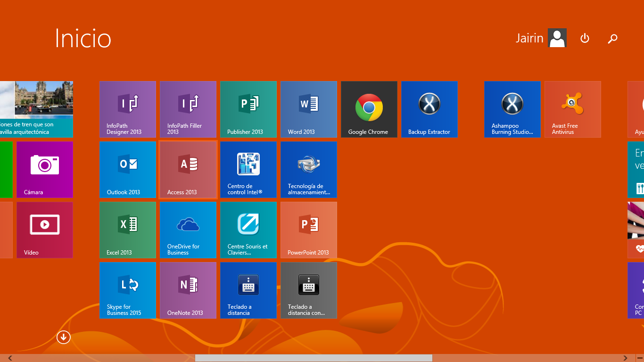
Task: Start Ashampoo Burning Studio
Action: tap(512, 109)
